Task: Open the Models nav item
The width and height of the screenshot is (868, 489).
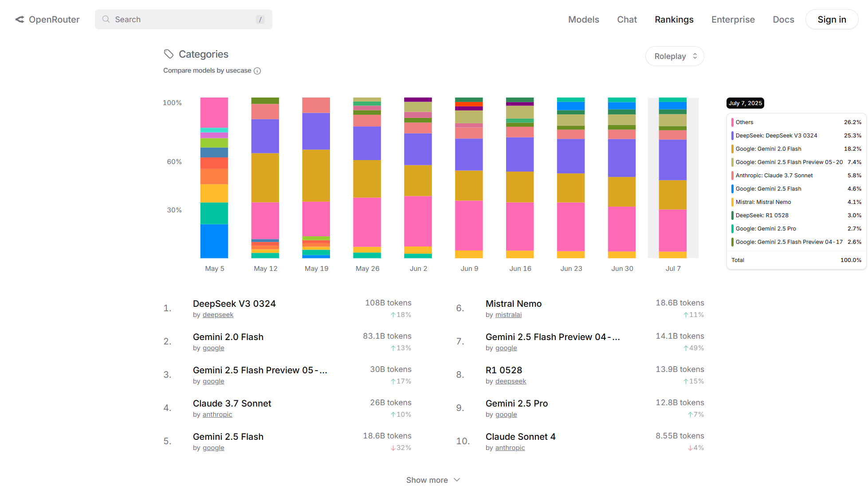Action: click(x=583, y=20)
